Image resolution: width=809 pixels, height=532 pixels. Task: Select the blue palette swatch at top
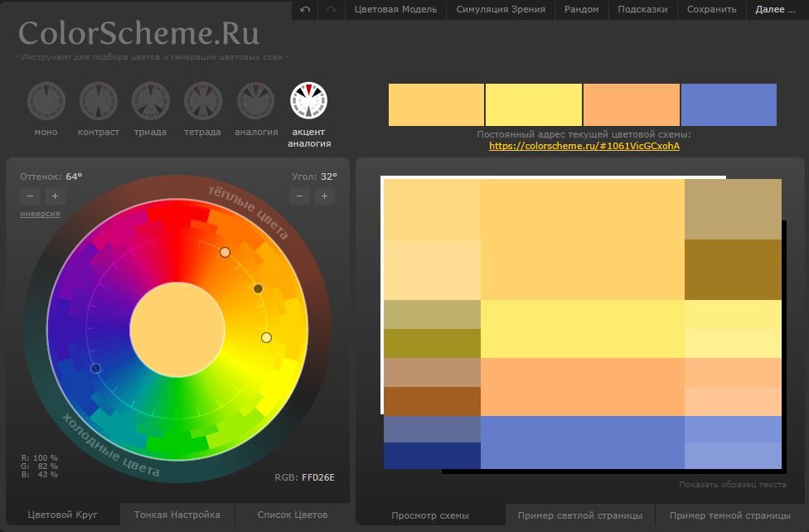click(729, 104)
